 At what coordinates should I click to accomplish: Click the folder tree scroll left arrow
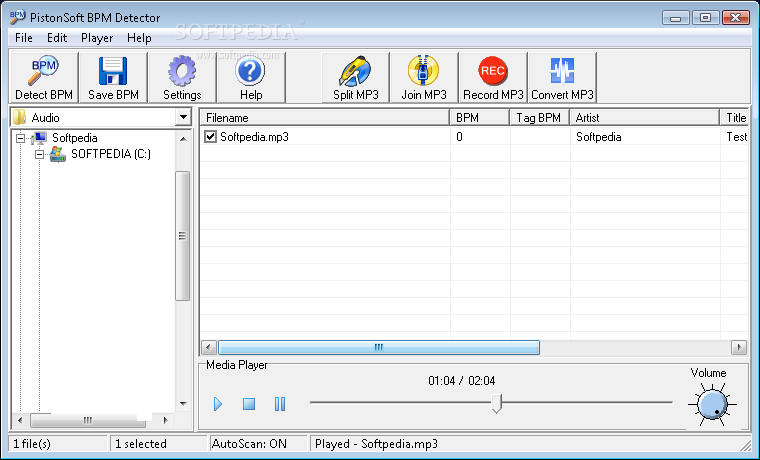click(20, 420)
